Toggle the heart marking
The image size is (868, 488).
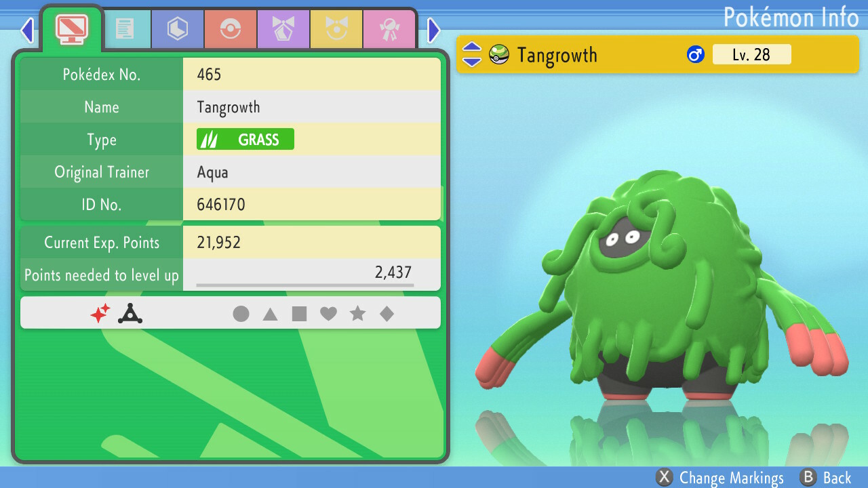click(x=328, y=314)
